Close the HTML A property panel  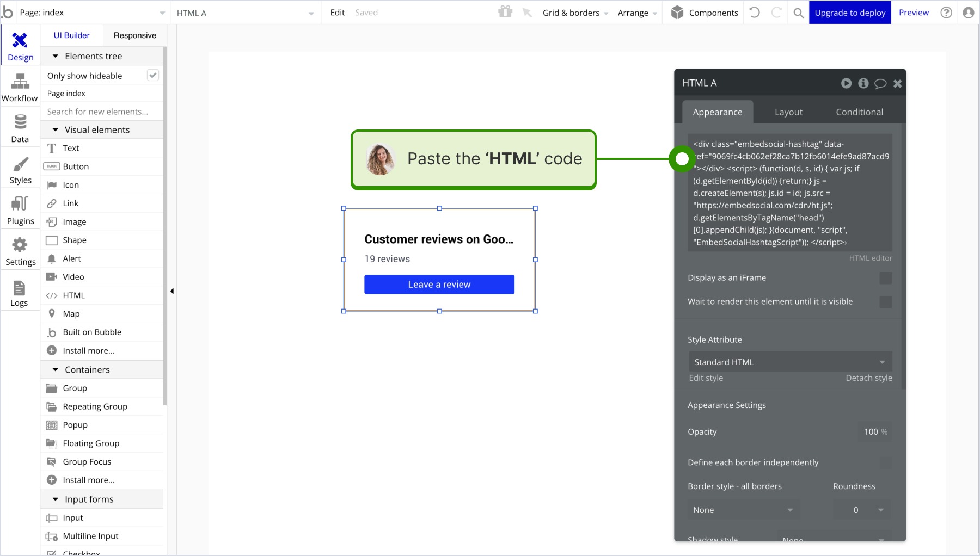point(897,83)
